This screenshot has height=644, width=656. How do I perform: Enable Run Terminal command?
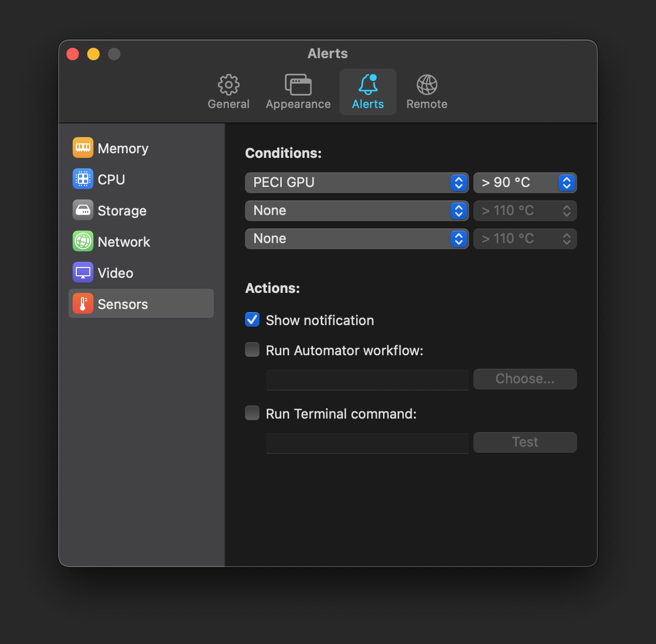tap(252, 413)
